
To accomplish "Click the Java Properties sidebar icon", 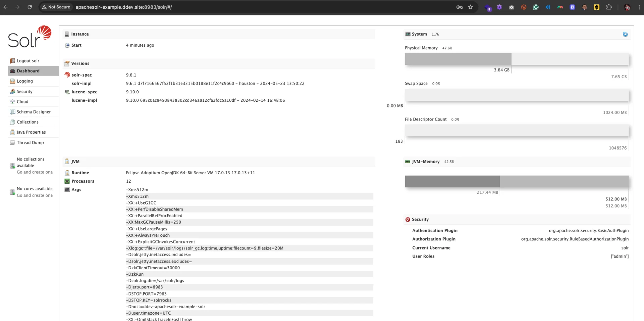I will point(12,132).
